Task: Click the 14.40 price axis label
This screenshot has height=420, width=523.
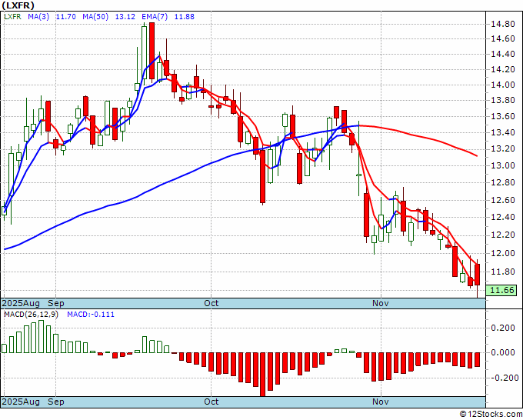Action: (x=503, y=54)
